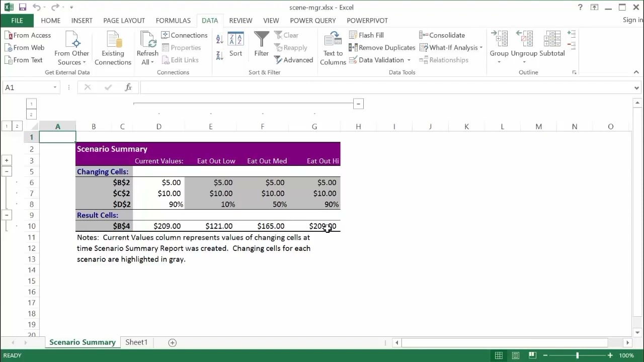
Task: Click the Undo arrow icon
Action: [36, 8]
